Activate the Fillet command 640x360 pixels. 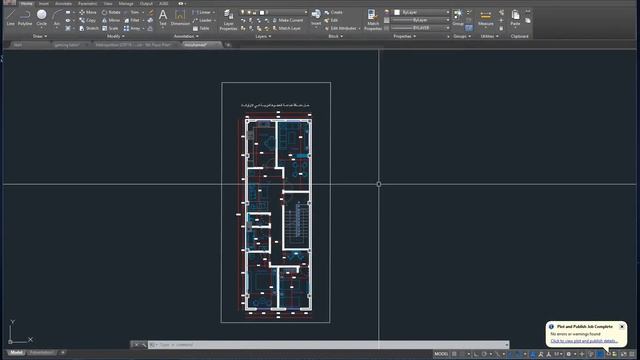[132, 20]
